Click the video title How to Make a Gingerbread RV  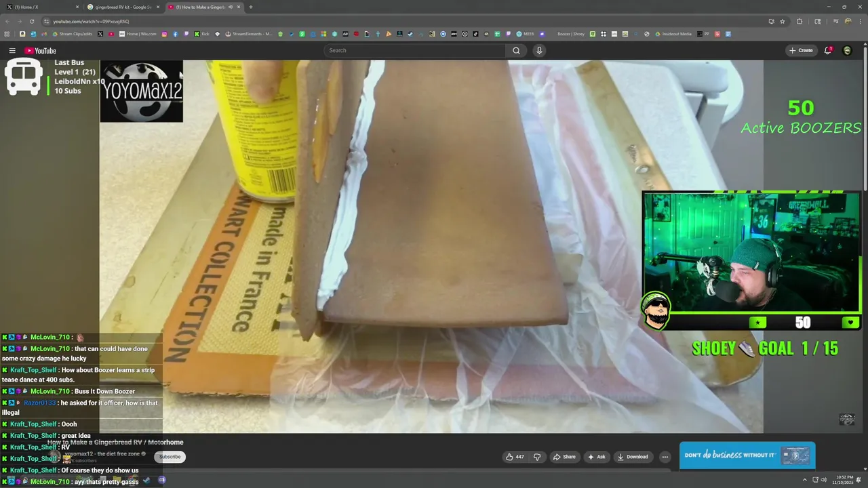[x=115, y=443]
